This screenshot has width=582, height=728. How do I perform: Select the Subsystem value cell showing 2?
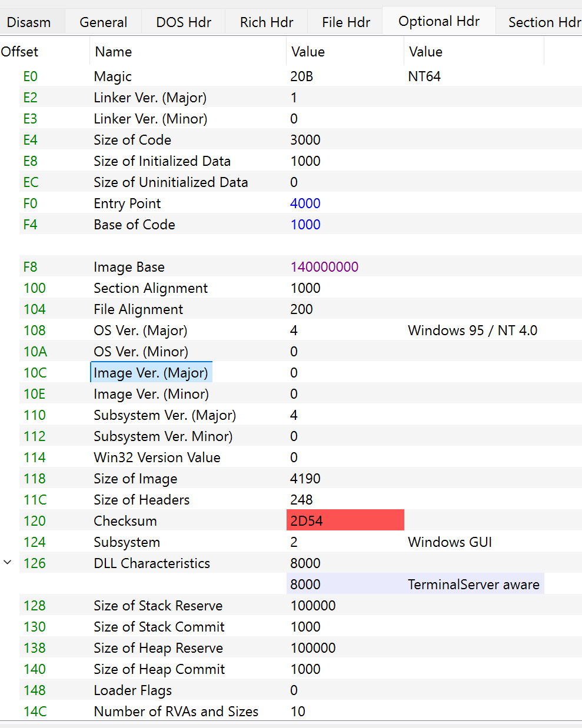(x=294, y=542)
